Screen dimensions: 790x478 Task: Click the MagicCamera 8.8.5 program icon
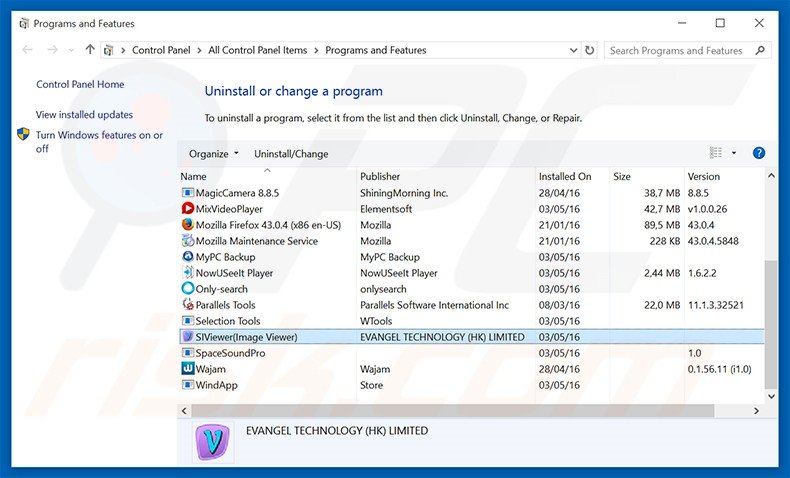(x=187, y=193)
